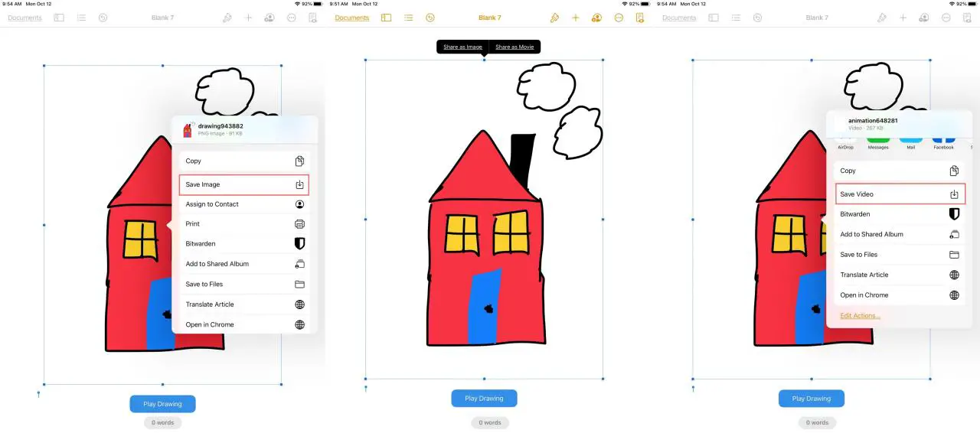Image resolution: width=980 pixels, height=433 pixels.
Task: Open the Edit Actions… link
Action: click(x=860, y=316)
